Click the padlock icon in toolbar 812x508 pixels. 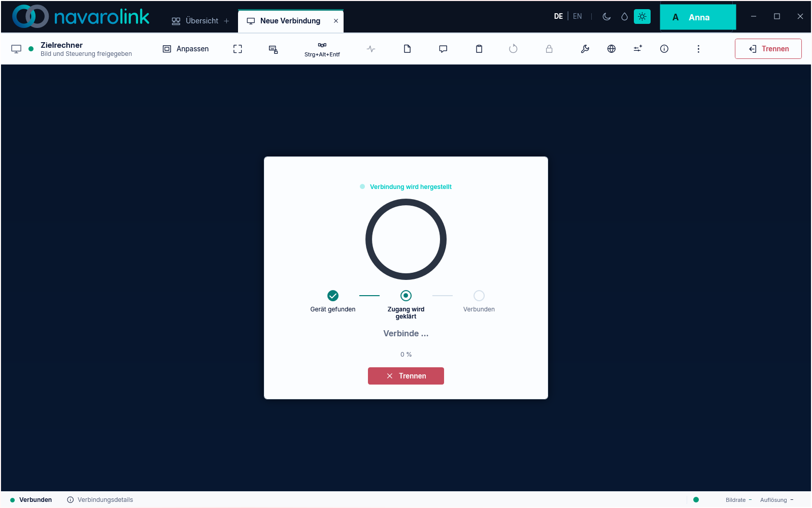(x=549, y=49)
